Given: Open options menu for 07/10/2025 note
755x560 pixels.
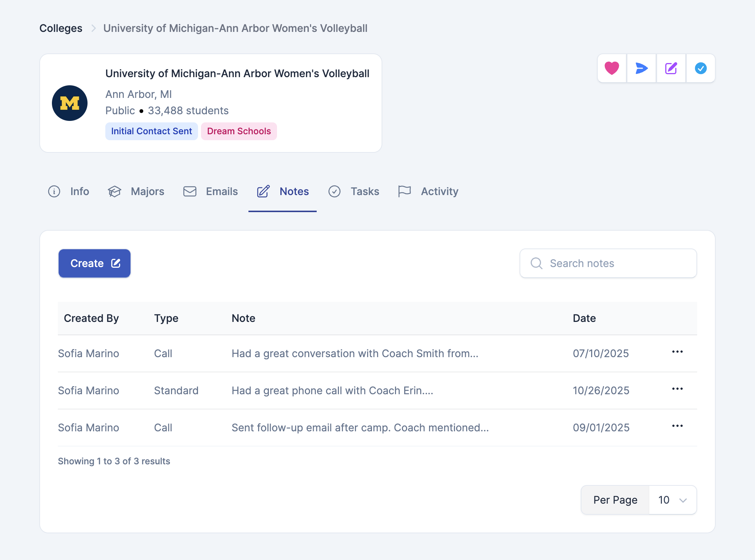Looking at the screenshot, I should [677, 352].
